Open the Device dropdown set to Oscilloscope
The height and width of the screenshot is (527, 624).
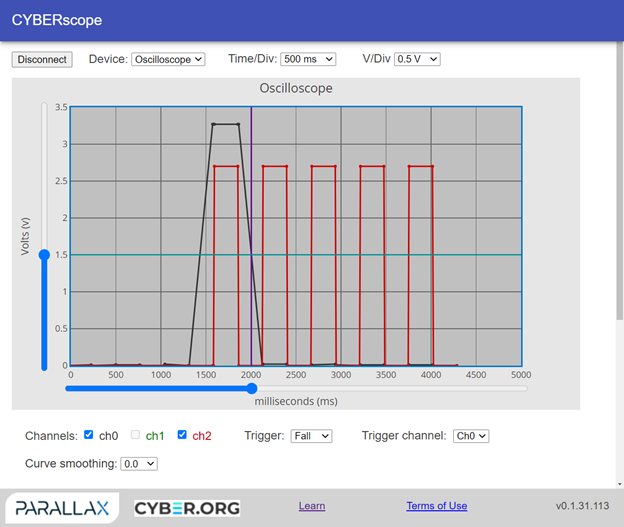(x=168, y=59)
